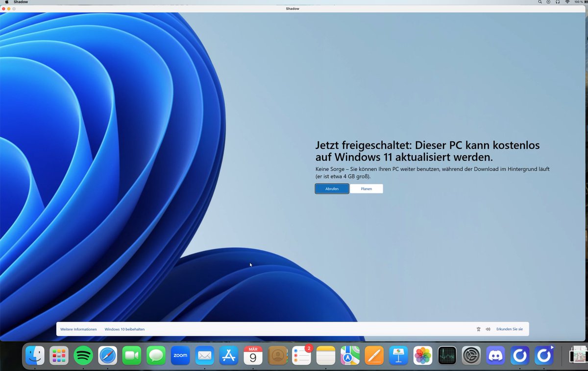Open Reminders with the 2 badge
The height and width of the screenshot is (371, 588).
pos(302,355)
